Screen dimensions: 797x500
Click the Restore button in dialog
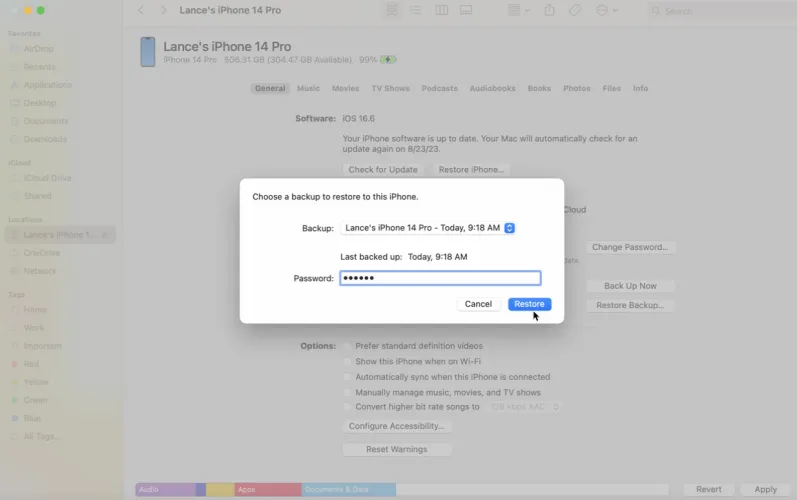click(529, 304)
